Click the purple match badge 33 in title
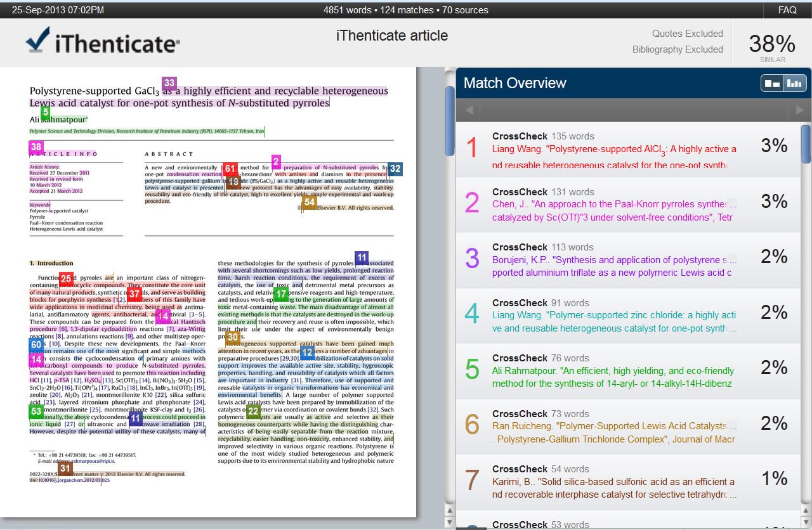The image size is (812, 530). point(169,83)
